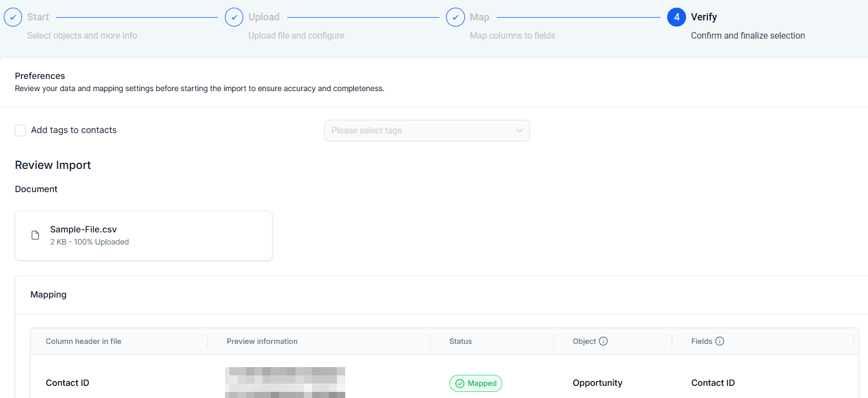
Task: Click the info icon beside Object header
Action: (603, 341)
